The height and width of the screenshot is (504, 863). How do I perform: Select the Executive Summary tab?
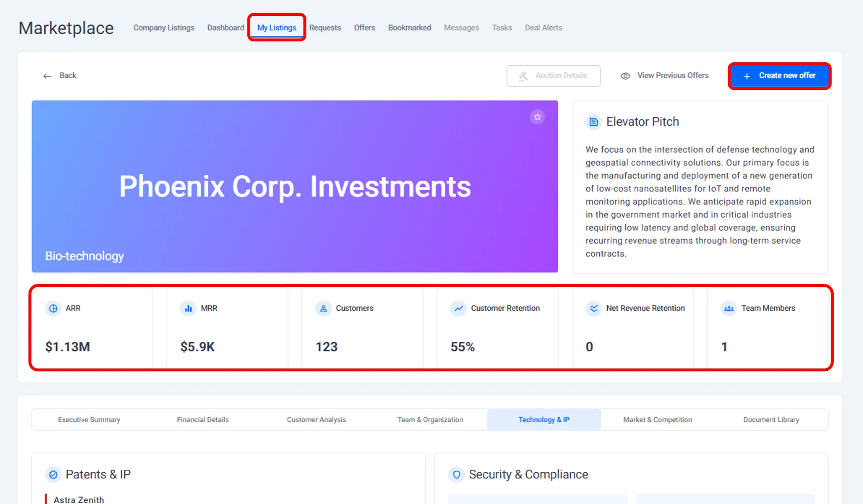point(89,420)
